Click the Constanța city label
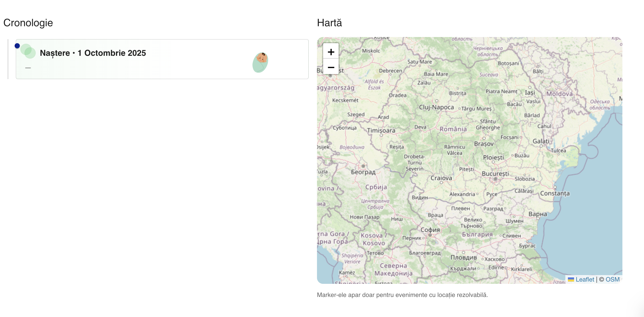 pos(555,193)
